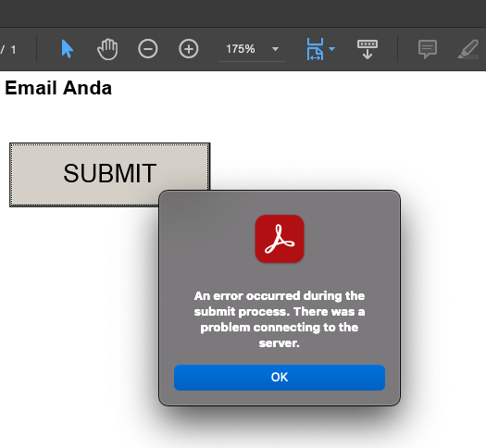Image resolution: width=486 pixels, height=448 pixels.
Task: Click the scrolling mode keyboard-arrow icon
Action: point(368,49)
